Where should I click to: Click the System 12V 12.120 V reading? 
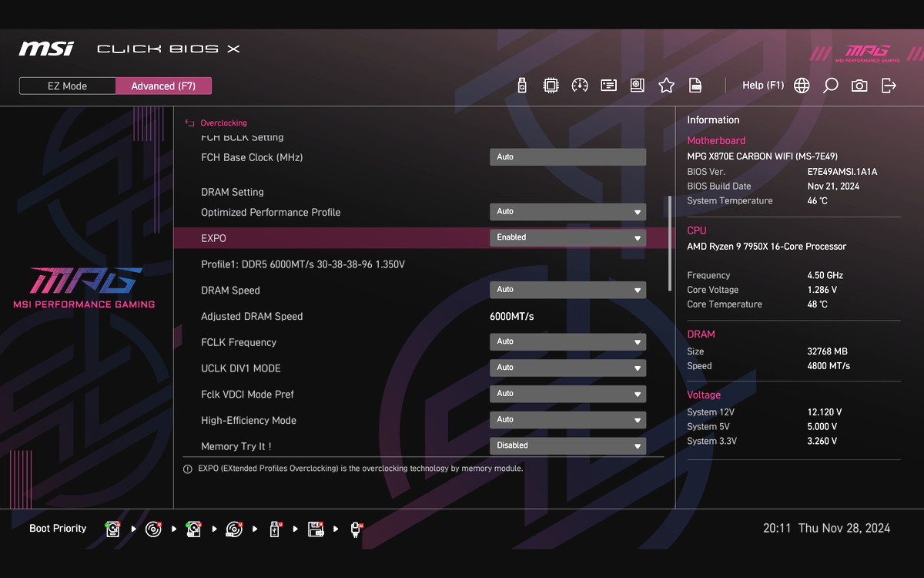point(825,412)
